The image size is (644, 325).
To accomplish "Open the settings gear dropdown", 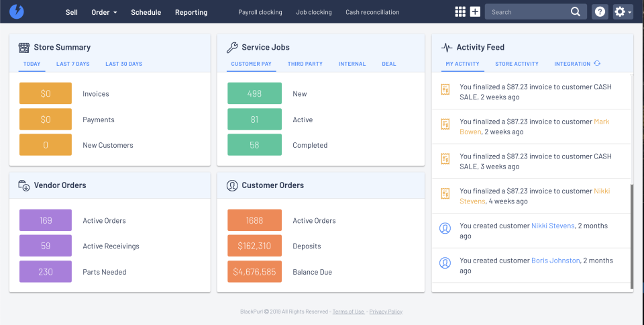I will click(x=623, y=11).
